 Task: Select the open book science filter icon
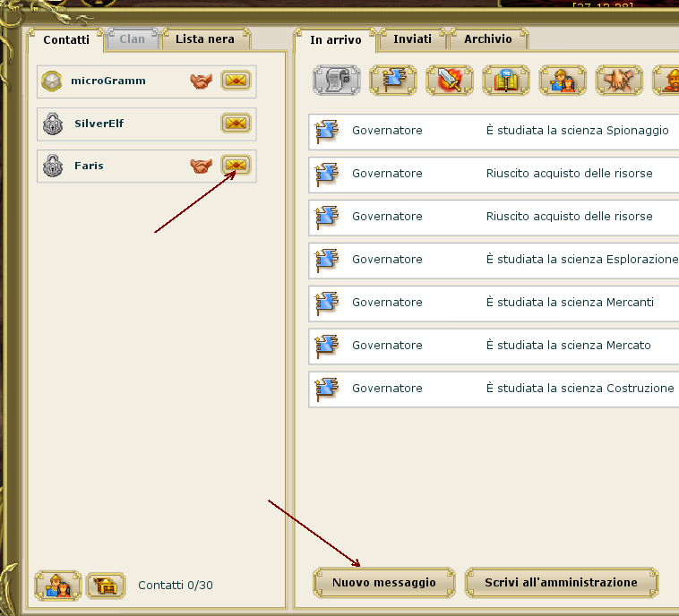[506, 81]
